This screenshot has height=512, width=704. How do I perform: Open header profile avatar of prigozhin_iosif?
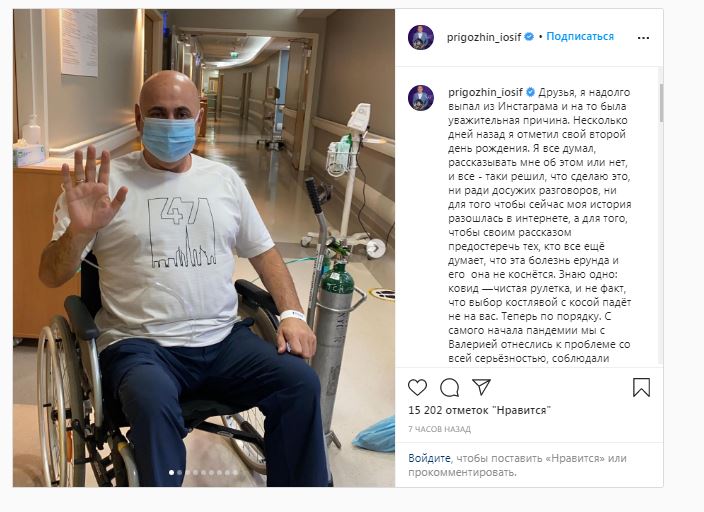tap(421, 37)
